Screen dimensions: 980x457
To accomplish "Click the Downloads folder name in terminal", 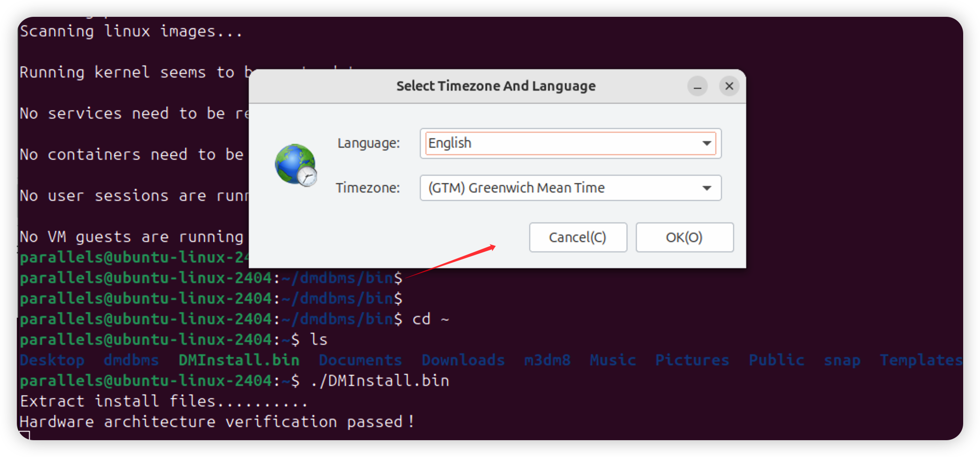I will pyautogui.click(x=463, y=360).
